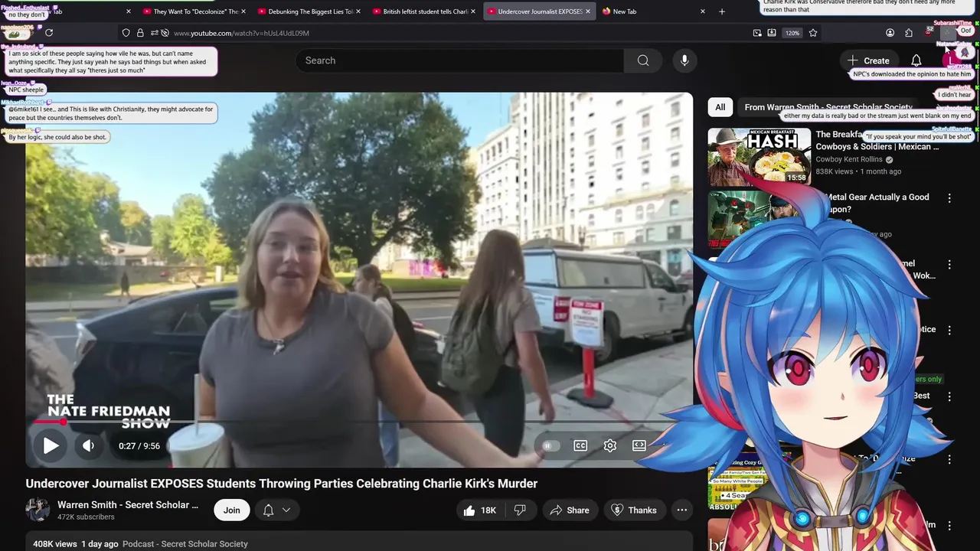The width and height of the screenshot is (980, 551).
Task: Like the video with thumbs-up icon
Action: 480,510
